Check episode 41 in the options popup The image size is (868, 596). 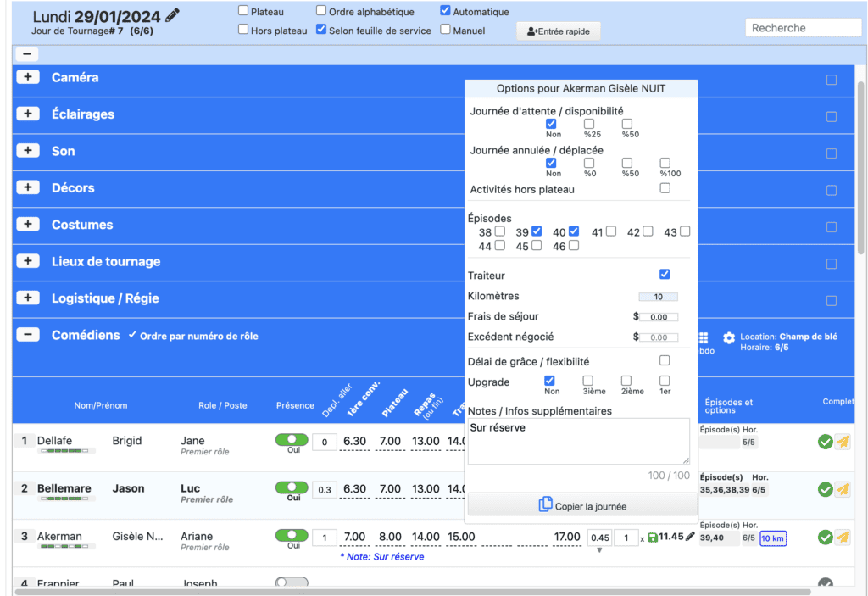pos(611,231)
